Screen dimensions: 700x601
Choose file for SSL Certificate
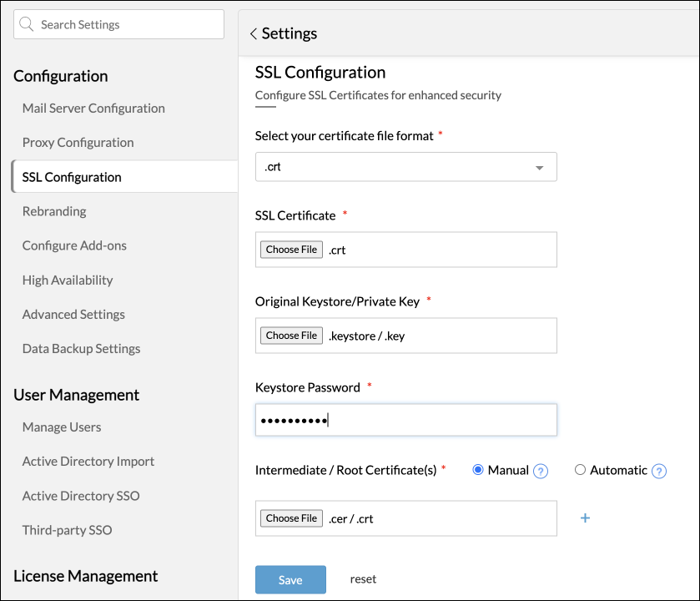pos(291,250)
